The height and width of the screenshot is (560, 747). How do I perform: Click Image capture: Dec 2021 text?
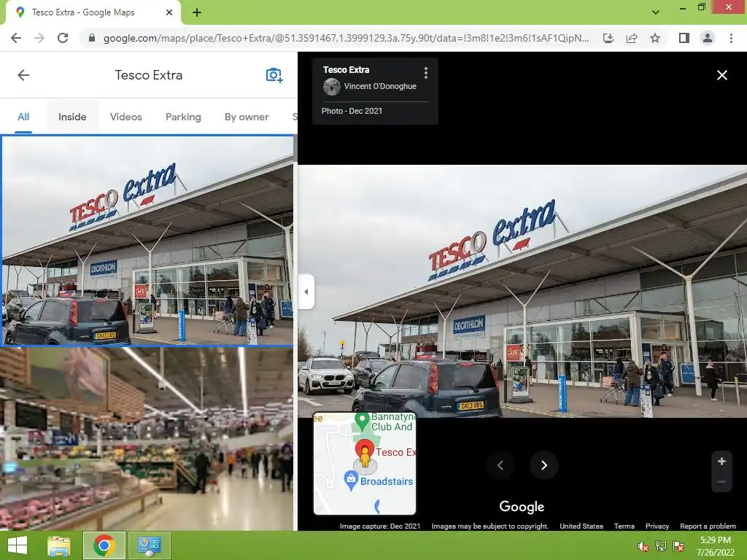(379, 526)
